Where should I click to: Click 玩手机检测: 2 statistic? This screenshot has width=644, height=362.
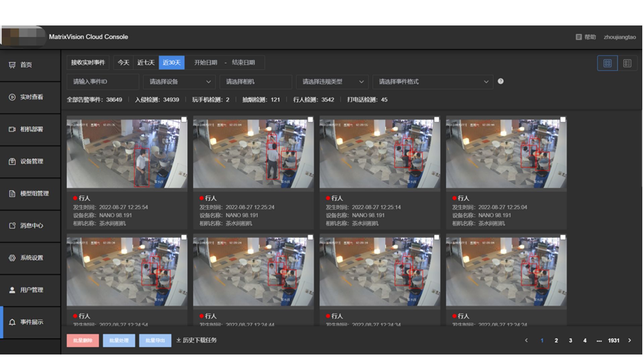tap(211, 100)
